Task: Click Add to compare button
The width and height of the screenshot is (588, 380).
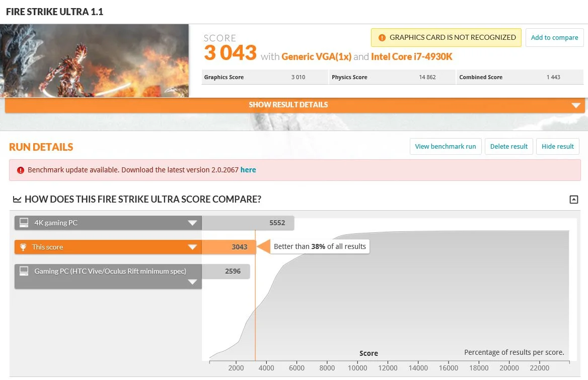Action: pos(554,38)
